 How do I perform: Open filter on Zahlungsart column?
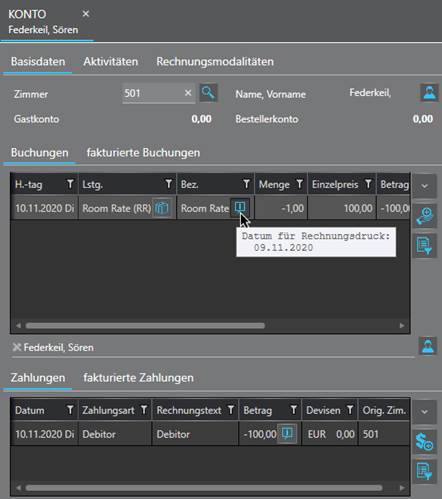144,410
